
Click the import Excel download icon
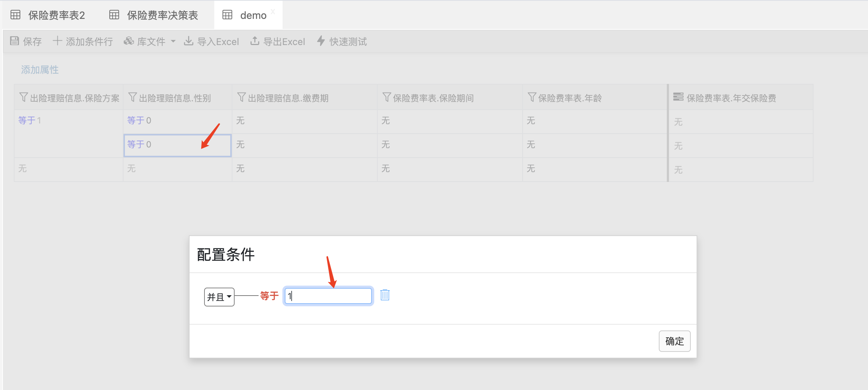[x=188, y=41]
